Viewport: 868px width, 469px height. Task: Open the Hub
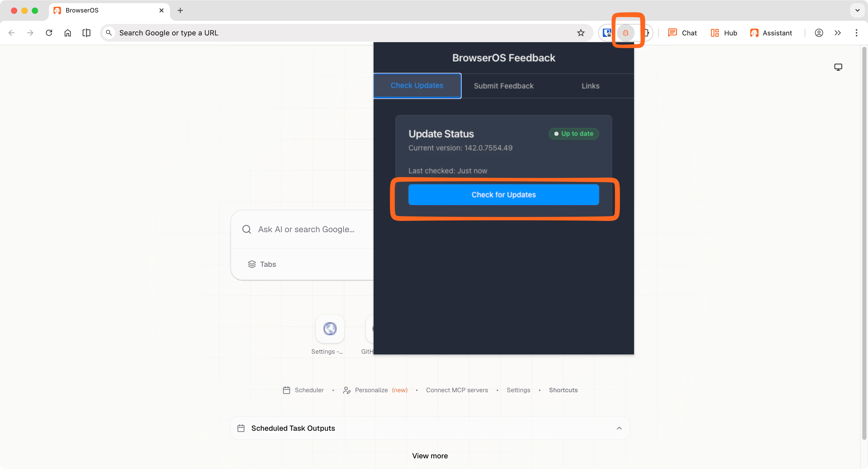pyautogui.click(x=723, y=33)
